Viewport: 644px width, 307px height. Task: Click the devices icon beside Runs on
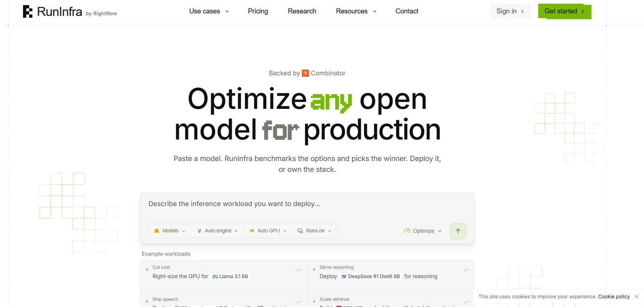tap(300, 231)
